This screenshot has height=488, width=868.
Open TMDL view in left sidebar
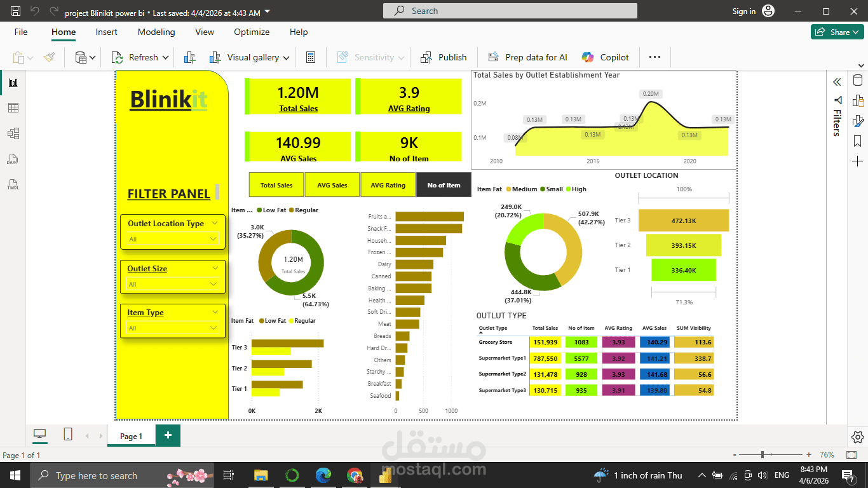[x=13, y=185]
